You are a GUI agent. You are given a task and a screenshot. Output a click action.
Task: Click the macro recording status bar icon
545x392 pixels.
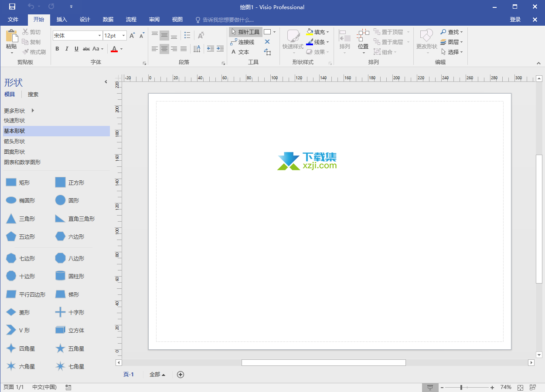pos(68,387)
